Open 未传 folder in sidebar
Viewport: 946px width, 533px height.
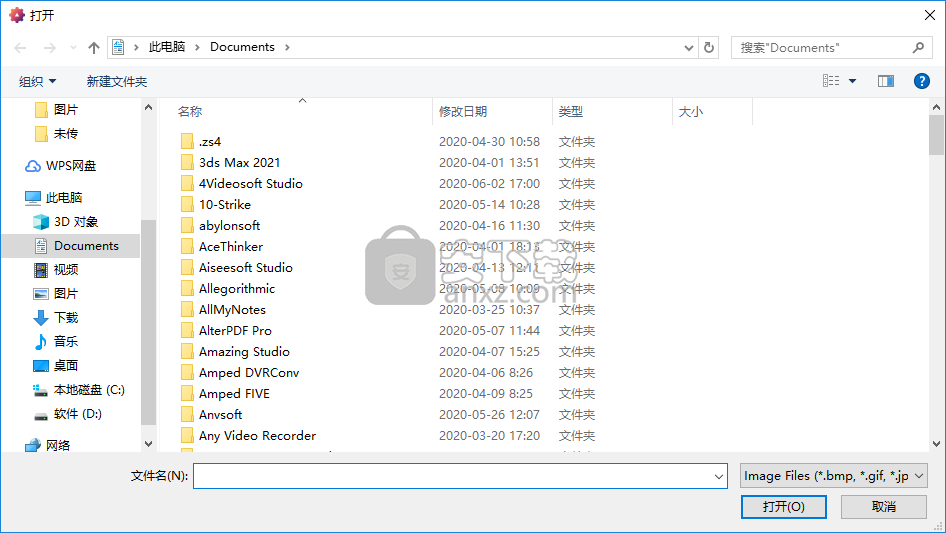pyautogui.click(x=57, y=133)
